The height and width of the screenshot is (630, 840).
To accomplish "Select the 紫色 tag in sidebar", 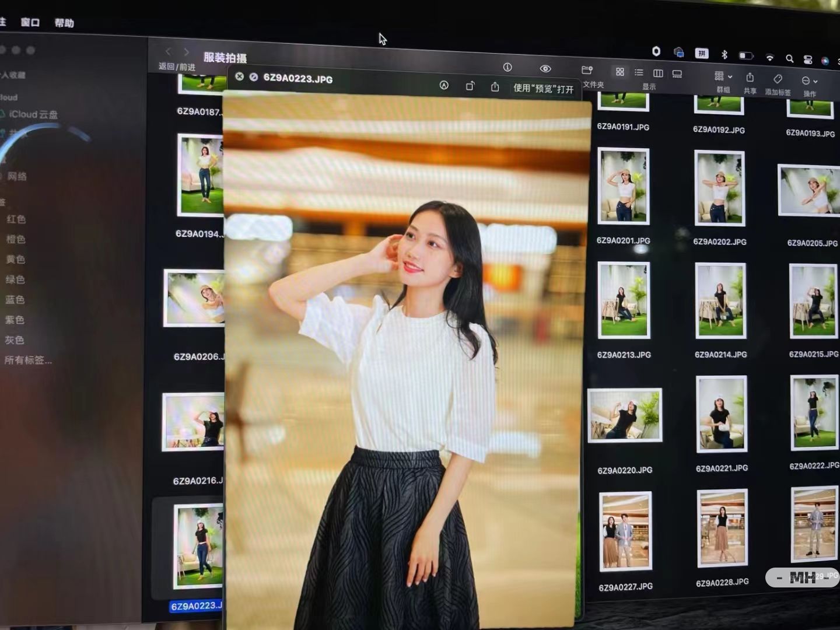I will pos(15,320).
